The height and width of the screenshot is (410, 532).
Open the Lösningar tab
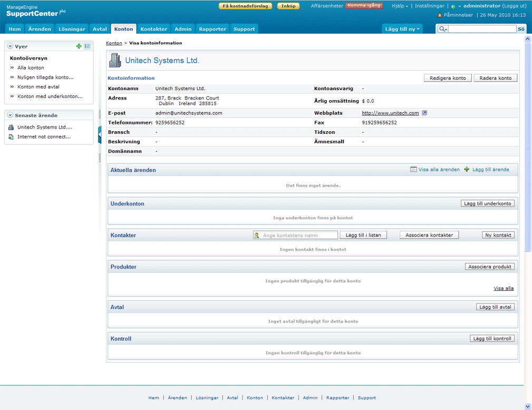click(x=72, y=29)
